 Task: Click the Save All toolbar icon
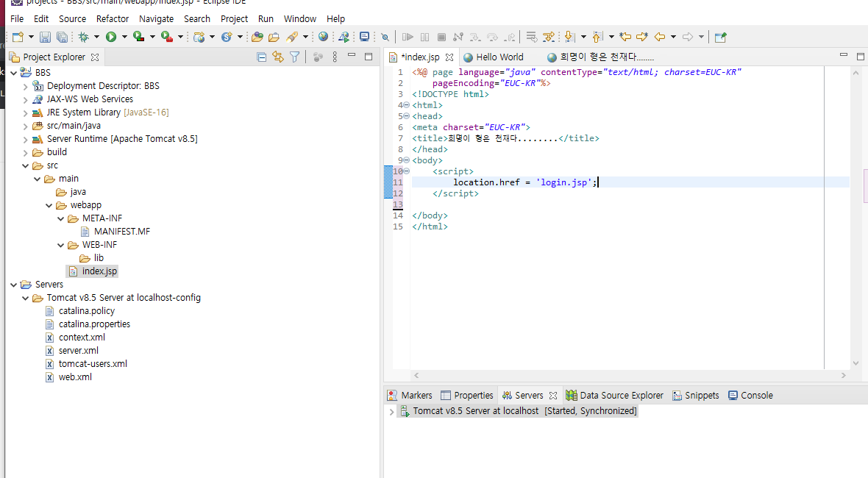pyautogui.click(x=62, y=37)
